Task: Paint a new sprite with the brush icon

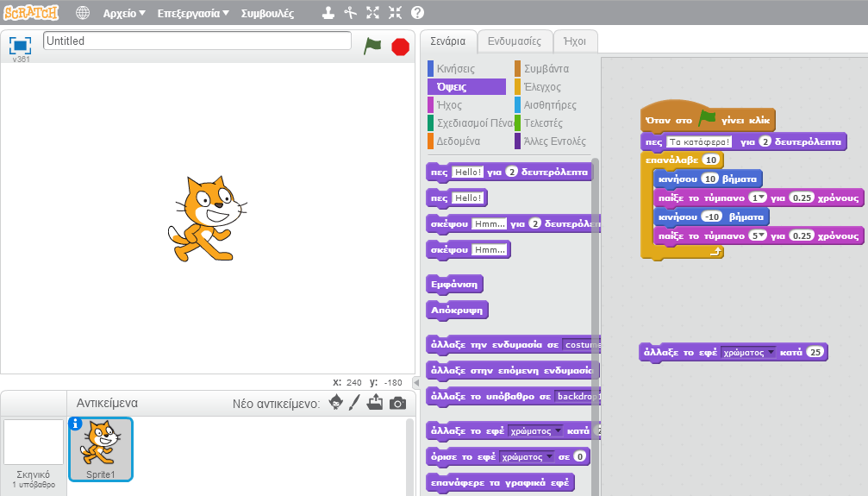Action: (x=354, y=403)
